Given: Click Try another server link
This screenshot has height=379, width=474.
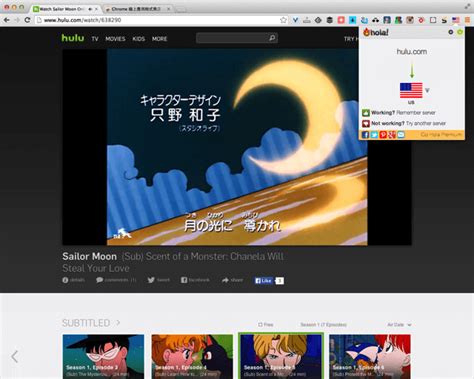Looking at the screenshot, I should tap(426, 123).
